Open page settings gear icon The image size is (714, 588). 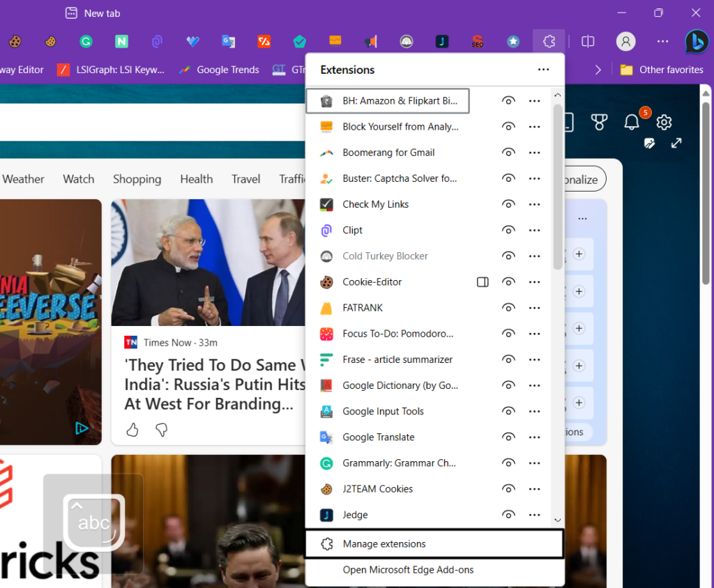(x=664, y=122)
